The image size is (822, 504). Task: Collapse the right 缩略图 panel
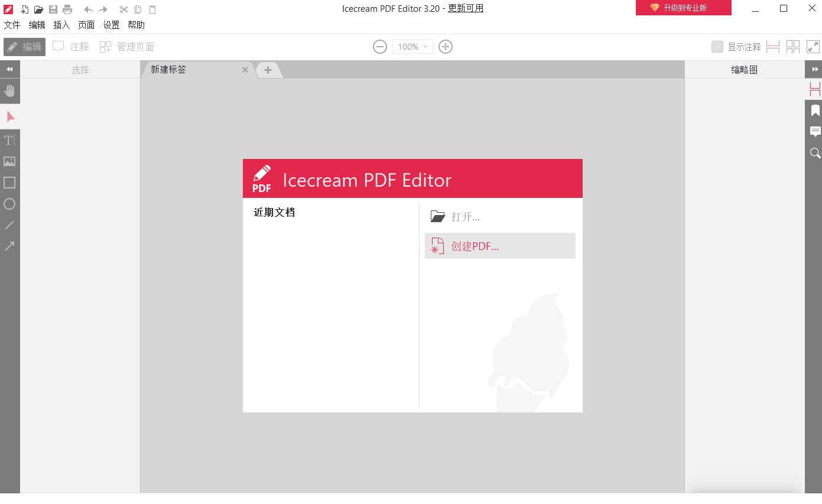(815, 69)
